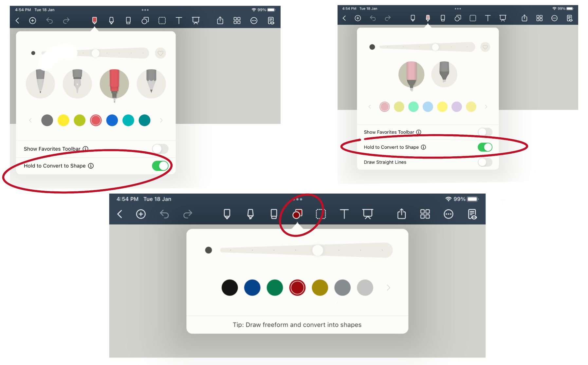Select the fountain pen style in pen panel

click(77, 84)
